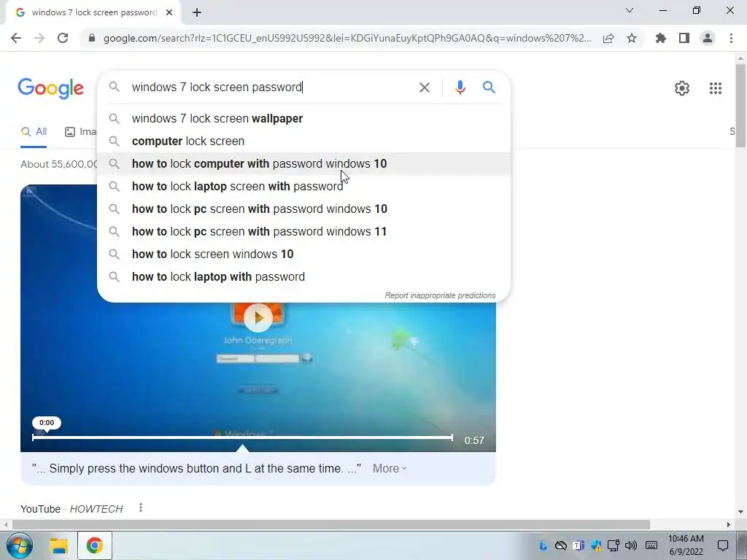
Task: Click the video clip progress bar
Action: coord(242,437)
